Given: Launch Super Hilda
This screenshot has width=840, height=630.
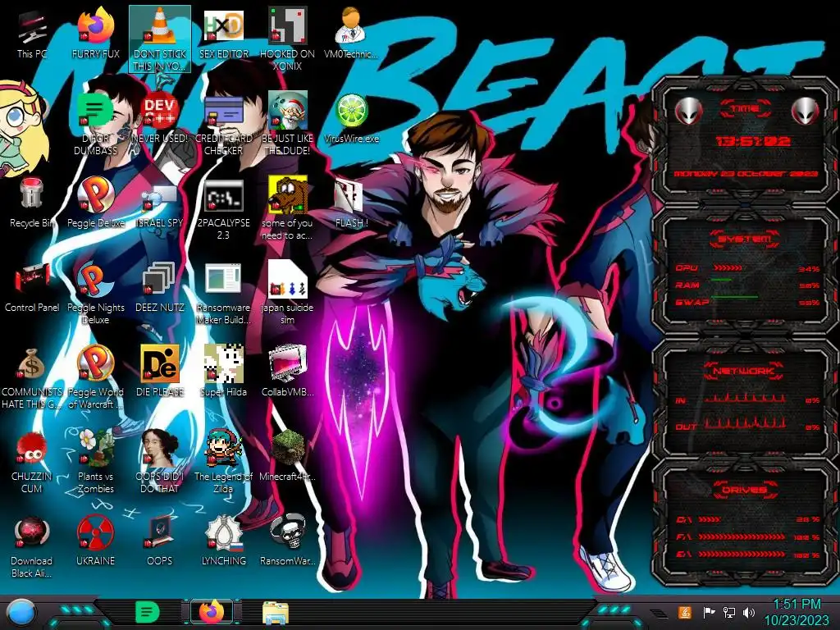Looking at the screenshot, I should 223,372.
